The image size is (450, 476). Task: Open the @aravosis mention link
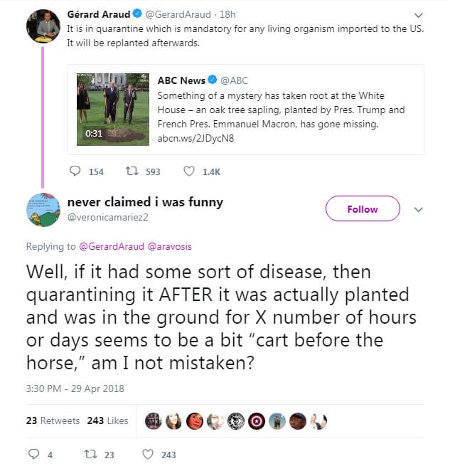pyautogui.click(x=168, y=246)
